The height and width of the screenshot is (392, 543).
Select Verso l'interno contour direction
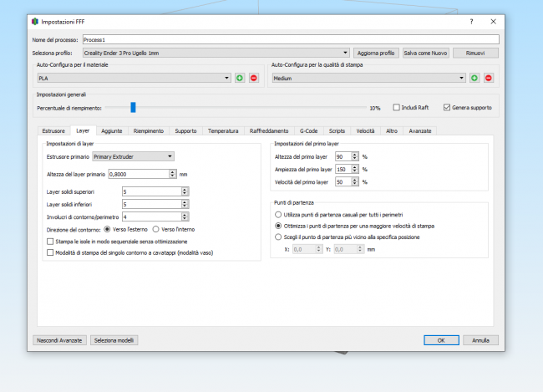[x=157, y=228]
